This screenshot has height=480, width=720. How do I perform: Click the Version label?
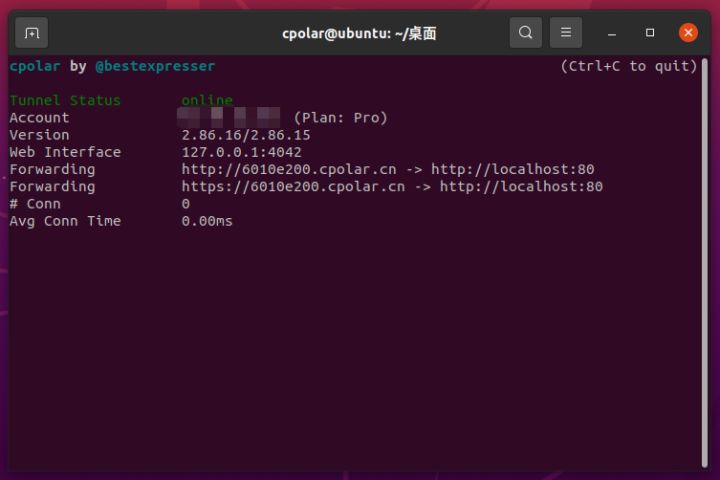pos(39,135)
